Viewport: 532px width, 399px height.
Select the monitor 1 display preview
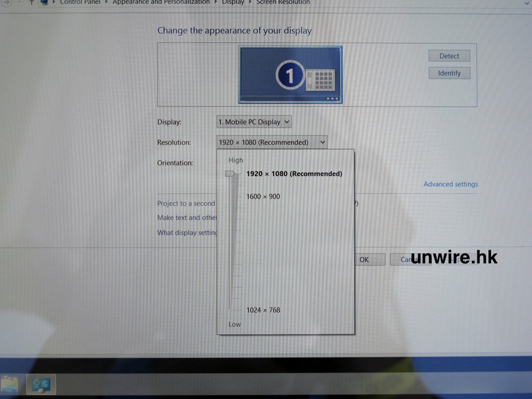(290, 75)
